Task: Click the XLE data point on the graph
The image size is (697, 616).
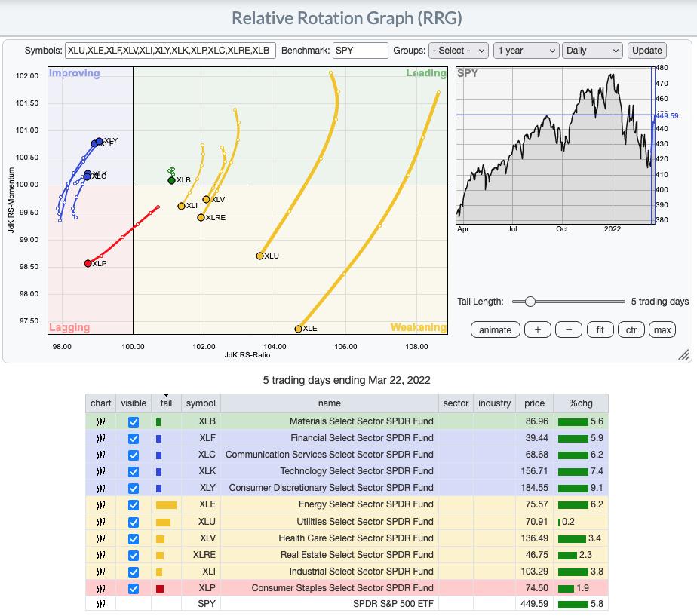Action: tap(298, 329)
